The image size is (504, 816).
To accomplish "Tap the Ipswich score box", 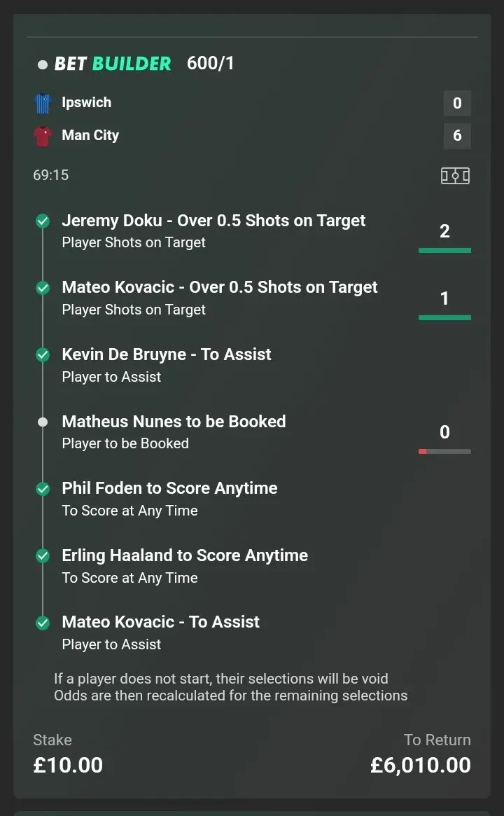I will tap(457, 104).
